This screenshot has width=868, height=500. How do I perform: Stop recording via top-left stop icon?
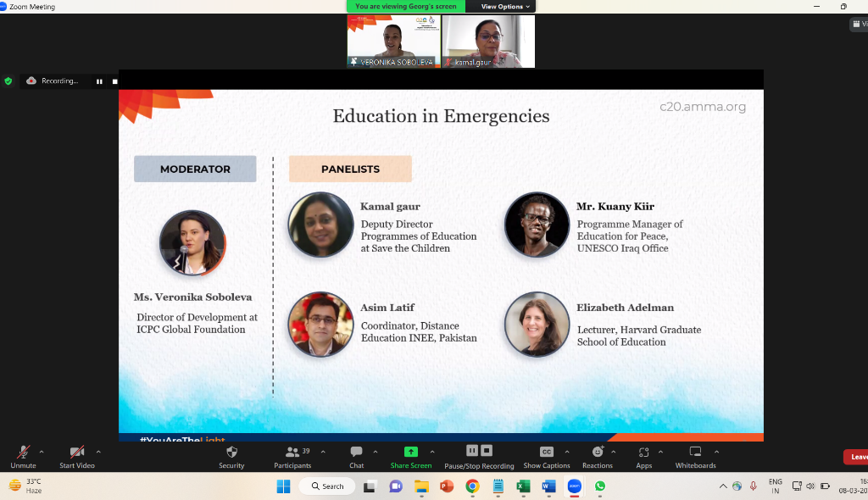point(114,81)
